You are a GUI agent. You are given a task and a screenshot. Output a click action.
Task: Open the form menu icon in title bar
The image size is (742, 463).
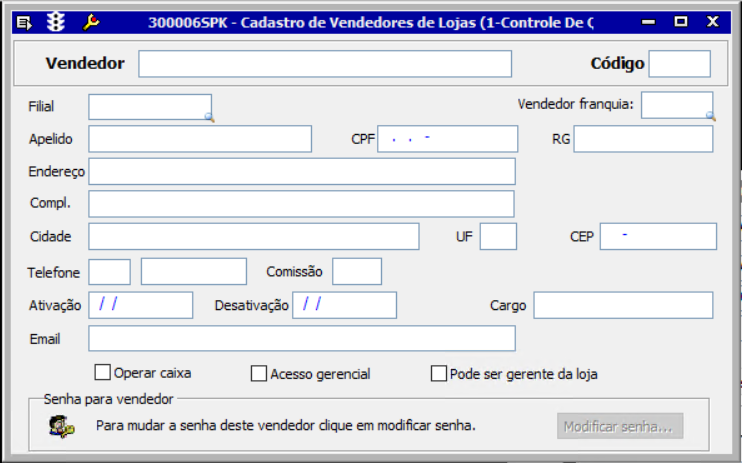(24, 22)
